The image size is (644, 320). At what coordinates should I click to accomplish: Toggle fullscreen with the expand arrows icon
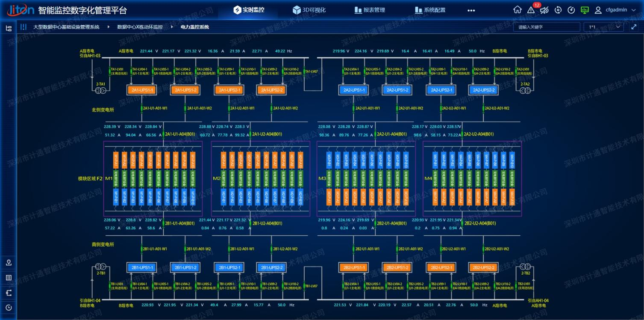click(634, 27)
